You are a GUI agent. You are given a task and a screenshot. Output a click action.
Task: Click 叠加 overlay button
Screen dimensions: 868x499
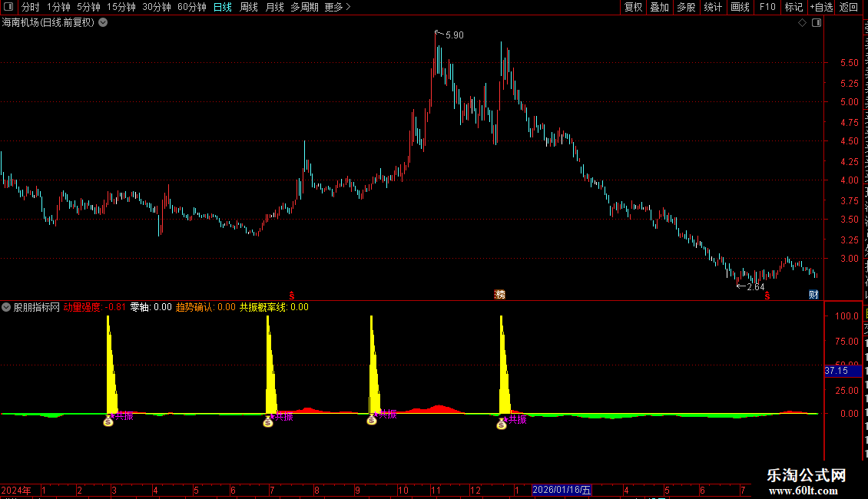pos(659,7)
